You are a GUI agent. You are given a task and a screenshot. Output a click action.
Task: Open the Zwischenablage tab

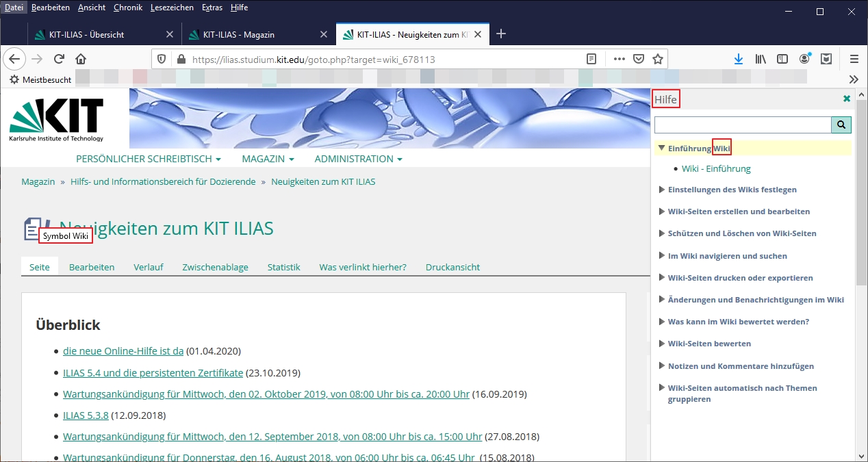[215, 267]
